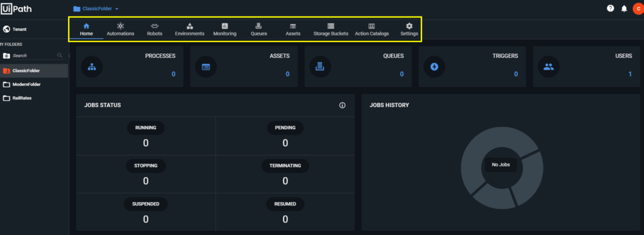This screenshot has width=644, height=235.
Task: Open the Help question mark icon
Action: click(610, 8)
